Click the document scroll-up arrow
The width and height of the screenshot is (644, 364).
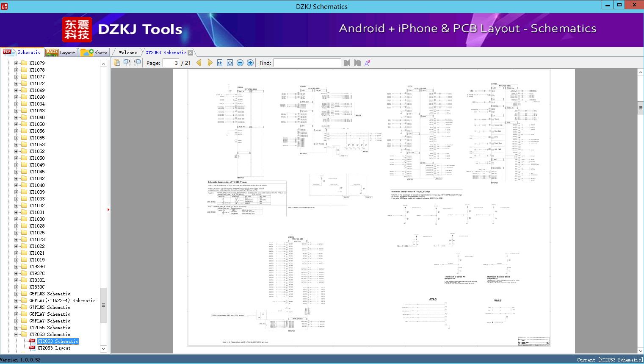[x=641, y=72]
